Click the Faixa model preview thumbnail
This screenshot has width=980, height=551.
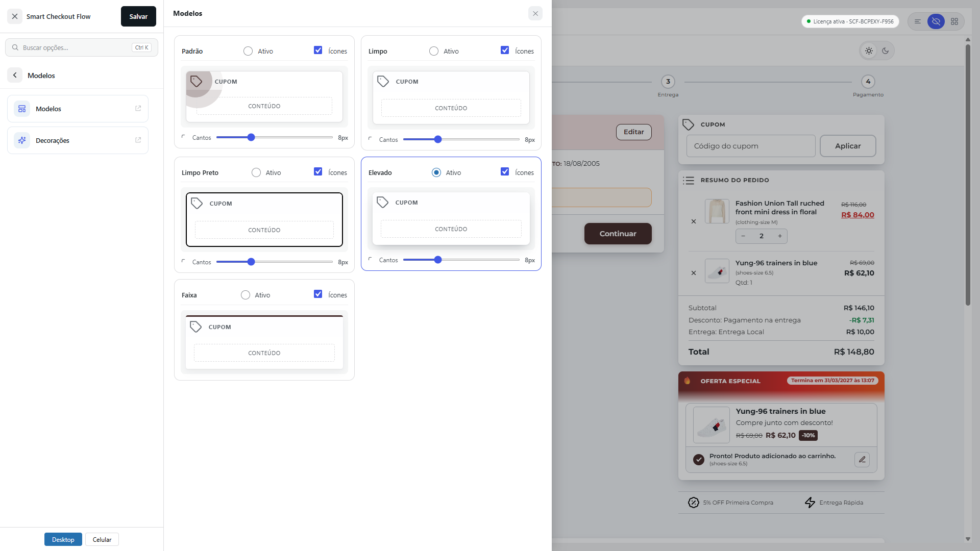(264, 342)
